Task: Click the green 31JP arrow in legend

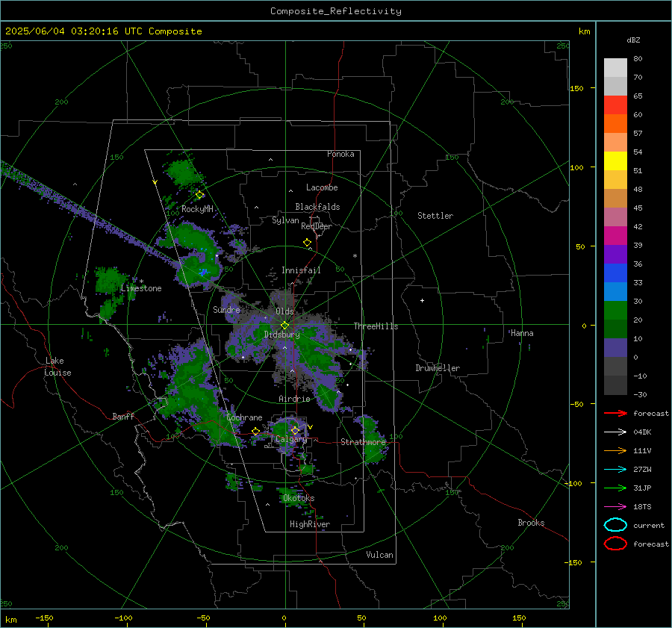Action: [x=615, y=488]
